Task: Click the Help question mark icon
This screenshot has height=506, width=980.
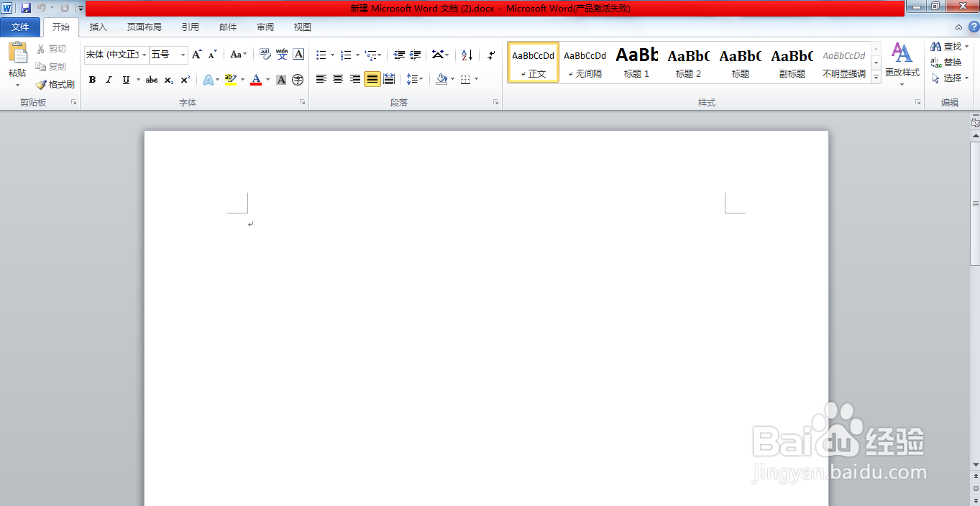Action: (x=974, y=27)
